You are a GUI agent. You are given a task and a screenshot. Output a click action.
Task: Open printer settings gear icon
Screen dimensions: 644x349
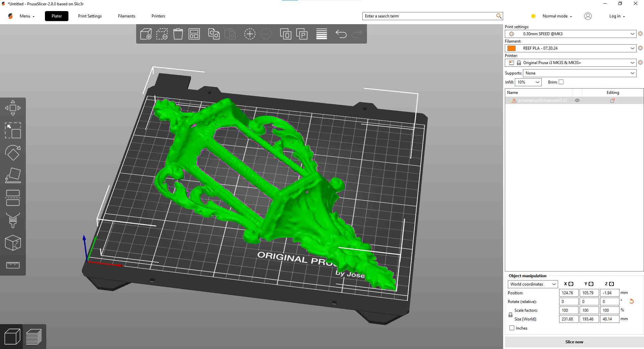[x=640, y=62]
